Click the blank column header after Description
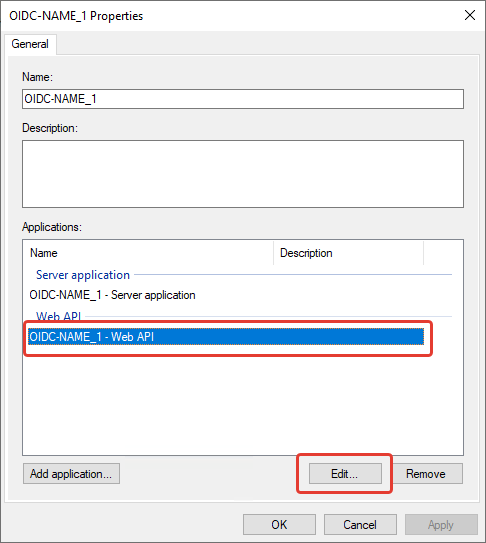Viewport: 486px width, 543px height. coord(443,253)
